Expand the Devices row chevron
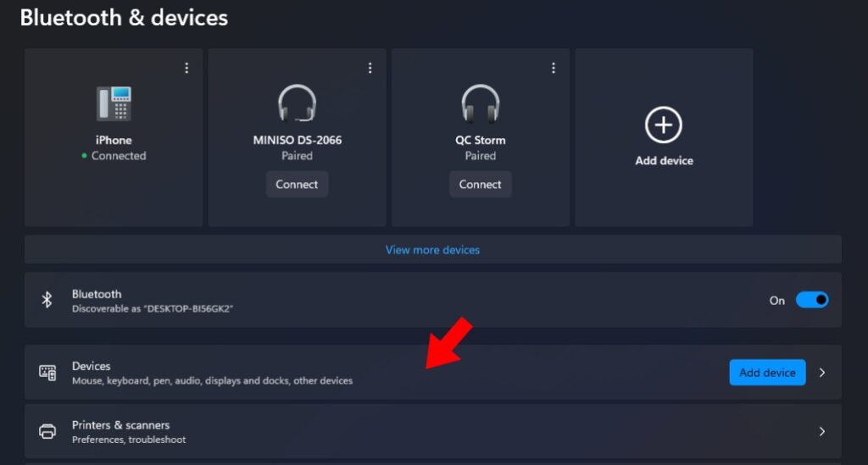This screenshot has width=868, height=465. tap(822, 373)
